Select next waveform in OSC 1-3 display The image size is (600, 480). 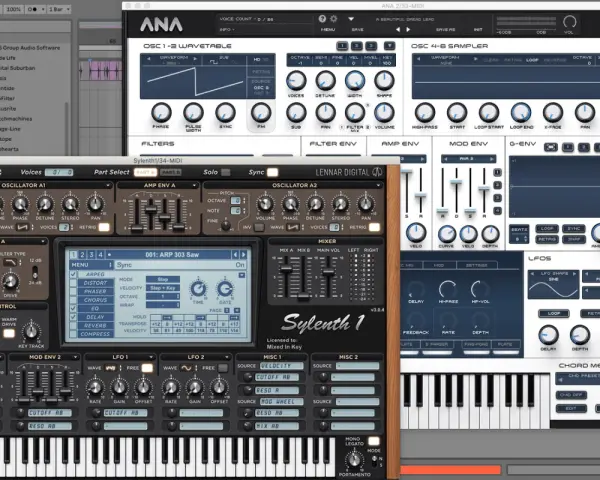195,59
